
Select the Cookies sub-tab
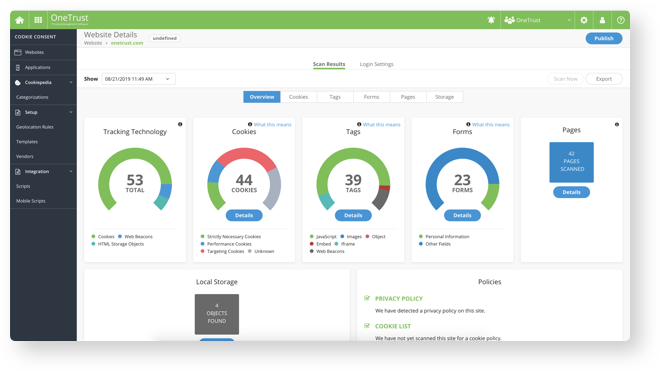298,97
